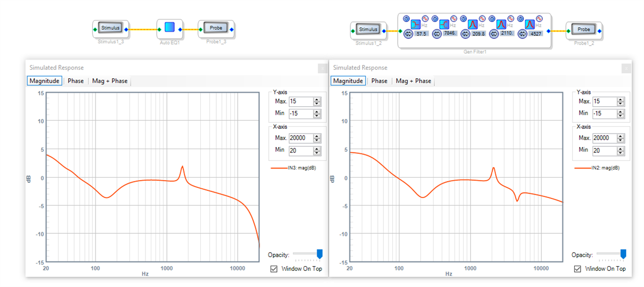Toggle the power icon of the 57.5 Hz filter

coord(406,19)
